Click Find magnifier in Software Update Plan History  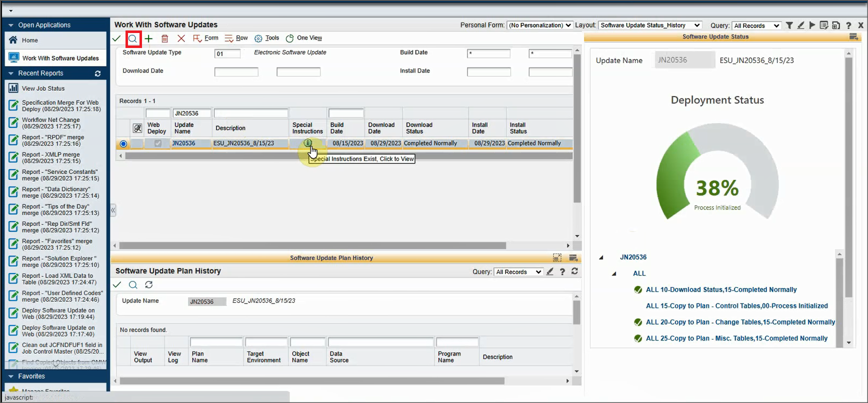[x=133, y=284]
